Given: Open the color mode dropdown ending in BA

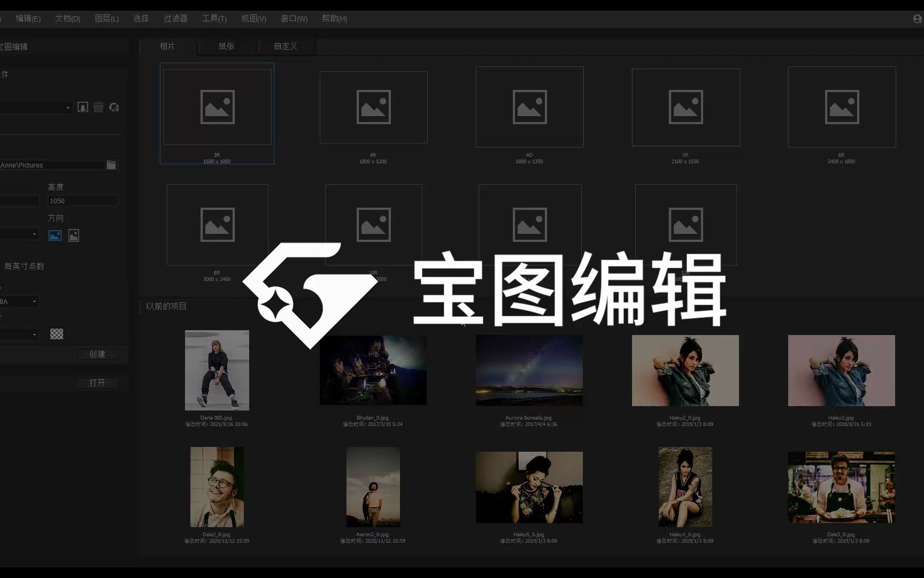Looking at the screenshot, I should point(19,301).
